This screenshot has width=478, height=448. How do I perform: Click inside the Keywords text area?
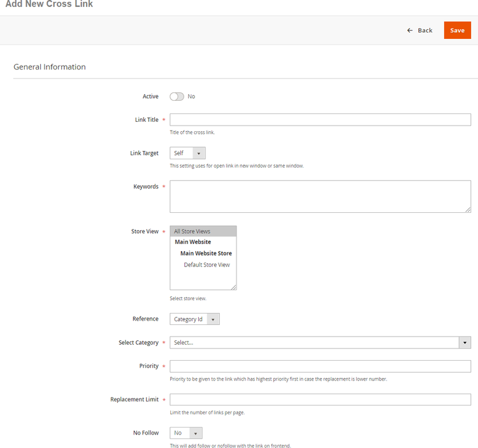[320, 196]
